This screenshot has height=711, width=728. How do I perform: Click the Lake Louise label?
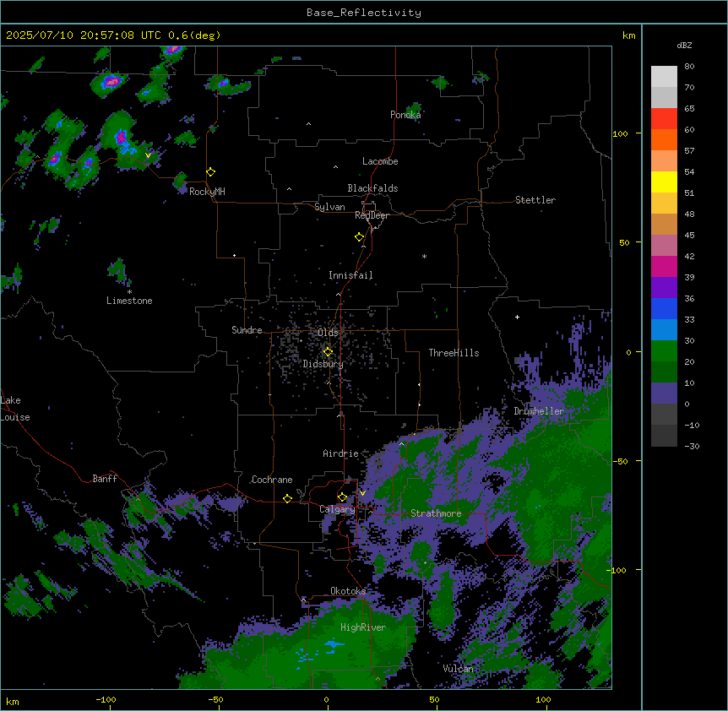click(x=15, y=409)
